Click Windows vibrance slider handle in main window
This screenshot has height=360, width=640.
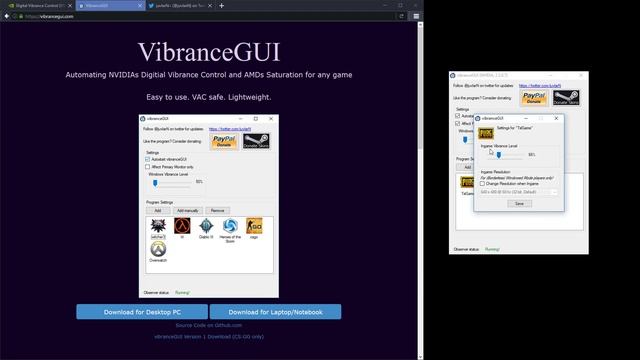465,140
